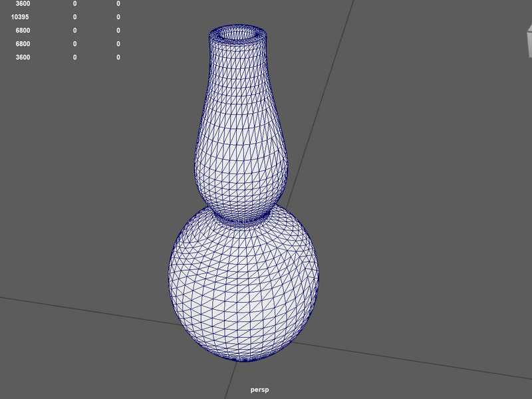Click the 10395 poly count value
The image size is (532, 399).
(x=20, y=17)
